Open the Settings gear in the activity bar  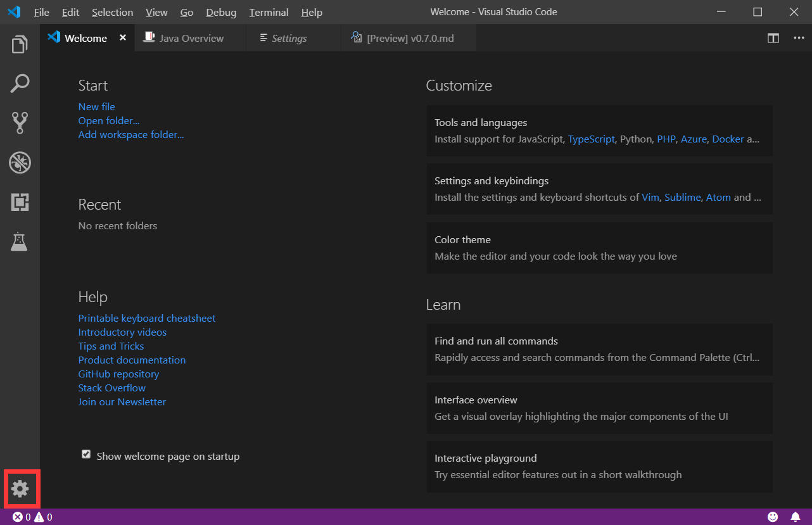click(21, 488)
